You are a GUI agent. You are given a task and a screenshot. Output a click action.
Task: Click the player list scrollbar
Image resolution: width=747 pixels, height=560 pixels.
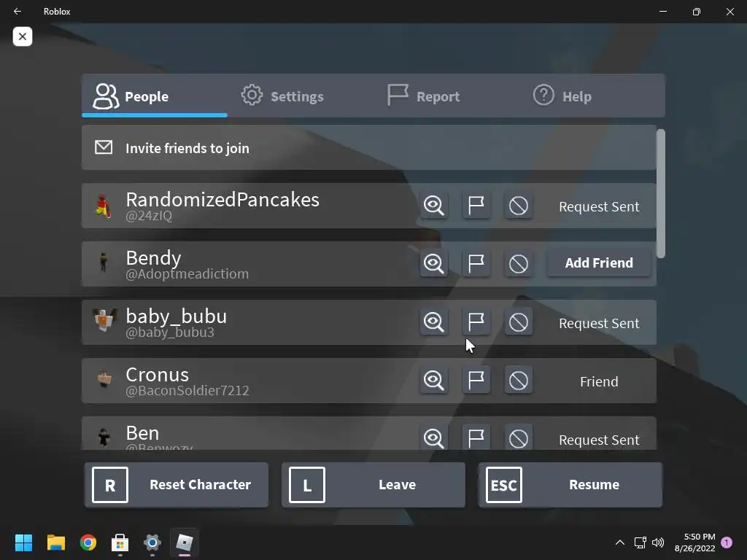pos(661,193)
